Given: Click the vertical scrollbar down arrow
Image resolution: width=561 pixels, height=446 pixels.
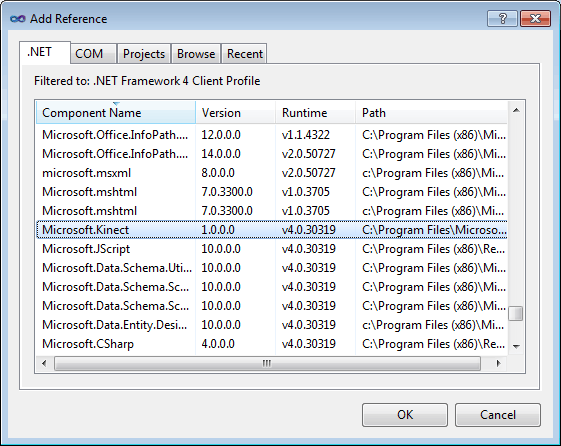Looking at the screenshot, I should point(516,346).
